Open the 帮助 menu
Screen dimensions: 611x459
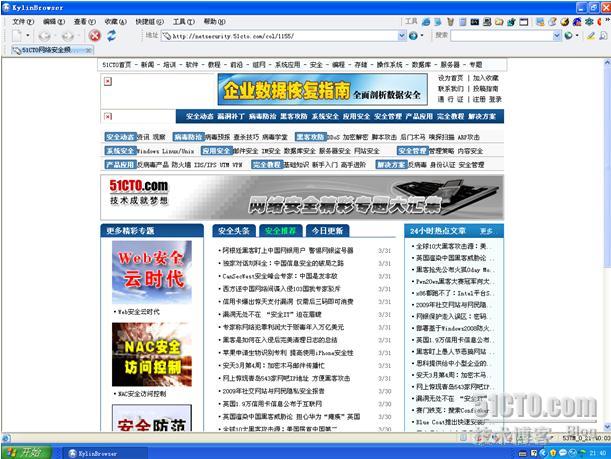[x=214, y=21]
